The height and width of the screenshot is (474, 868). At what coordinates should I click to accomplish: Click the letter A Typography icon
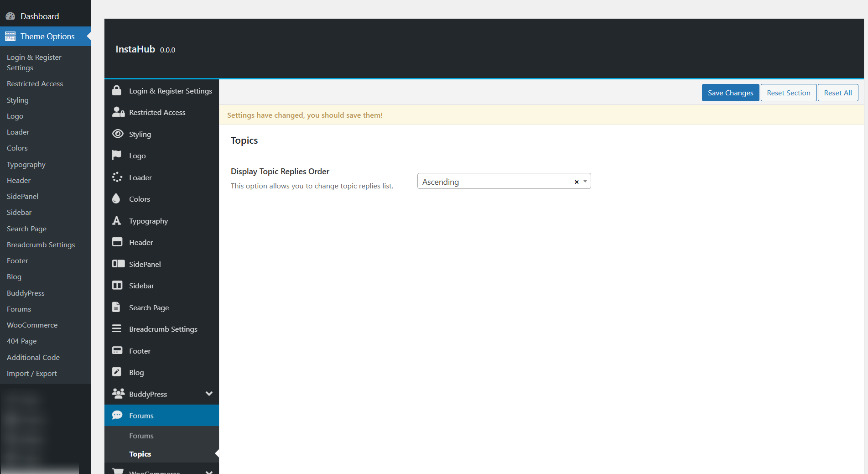(117, 220)
